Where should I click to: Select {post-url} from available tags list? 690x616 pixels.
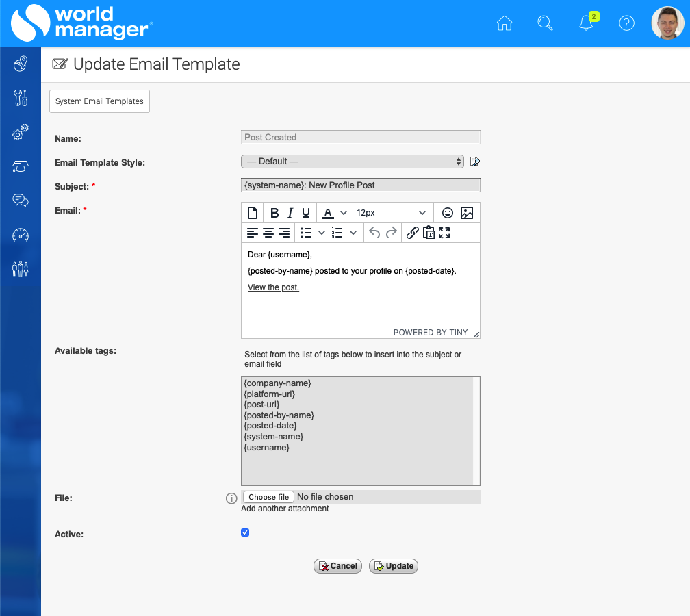coord(261,405)
